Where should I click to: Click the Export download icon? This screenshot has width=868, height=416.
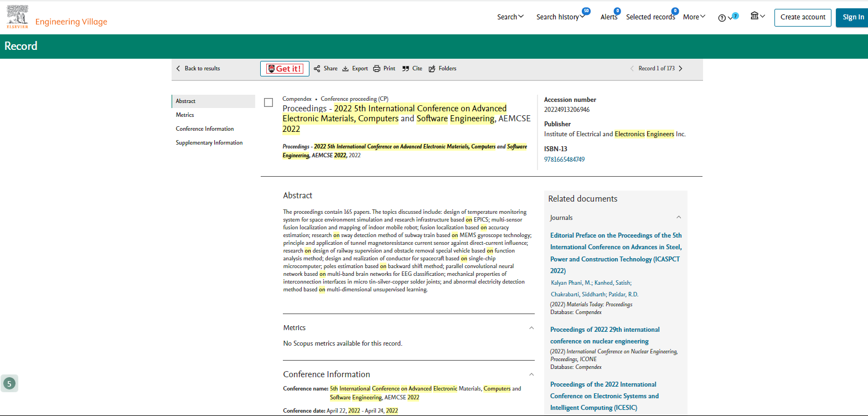345,69
